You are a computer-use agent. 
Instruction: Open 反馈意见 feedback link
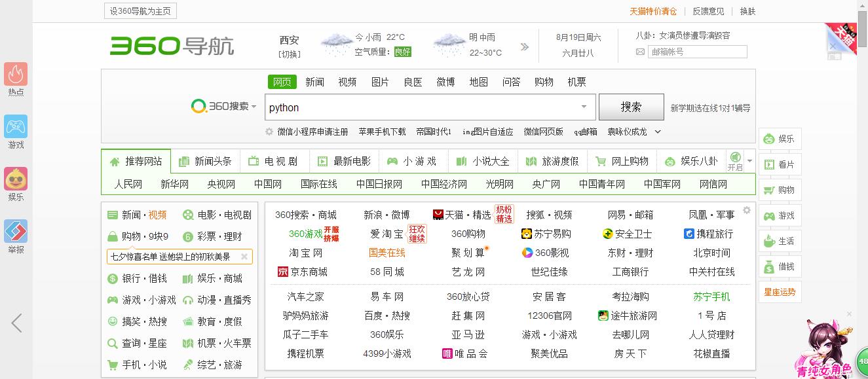click(x=708, y=11)
